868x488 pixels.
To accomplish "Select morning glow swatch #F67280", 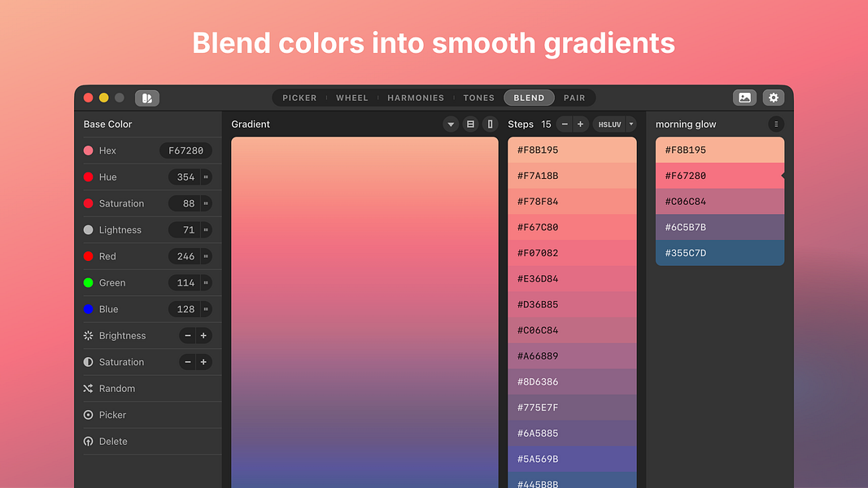I will pyautogui.click(x=720, y=176).
